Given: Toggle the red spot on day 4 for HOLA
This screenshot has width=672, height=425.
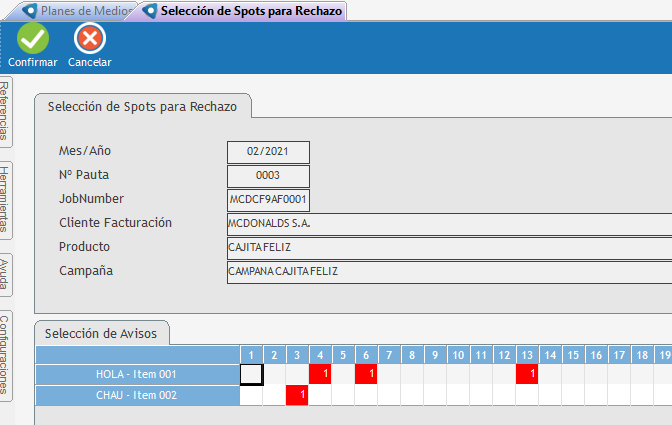Looking at the screenshot, I should (320, 374).
